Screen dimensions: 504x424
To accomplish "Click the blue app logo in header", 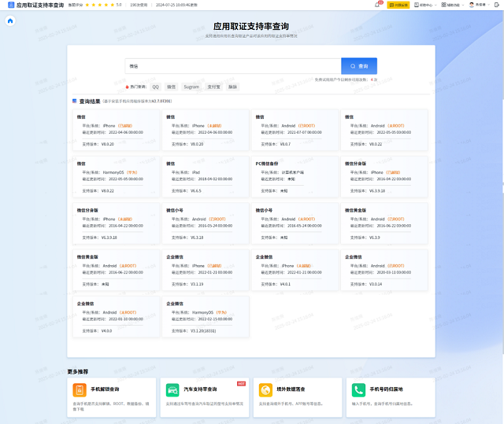I will (x=11, y=5).
